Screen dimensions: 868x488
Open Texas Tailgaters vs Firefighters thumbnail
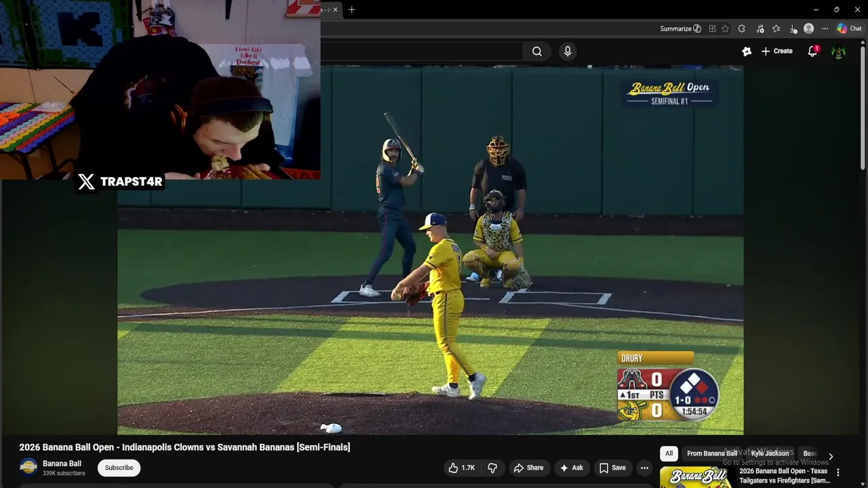(696, 478)
